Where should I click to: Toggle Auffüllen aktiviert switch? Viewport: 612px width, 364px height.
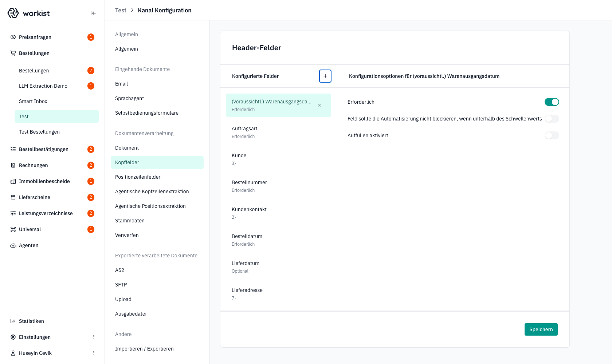(552, 135)
